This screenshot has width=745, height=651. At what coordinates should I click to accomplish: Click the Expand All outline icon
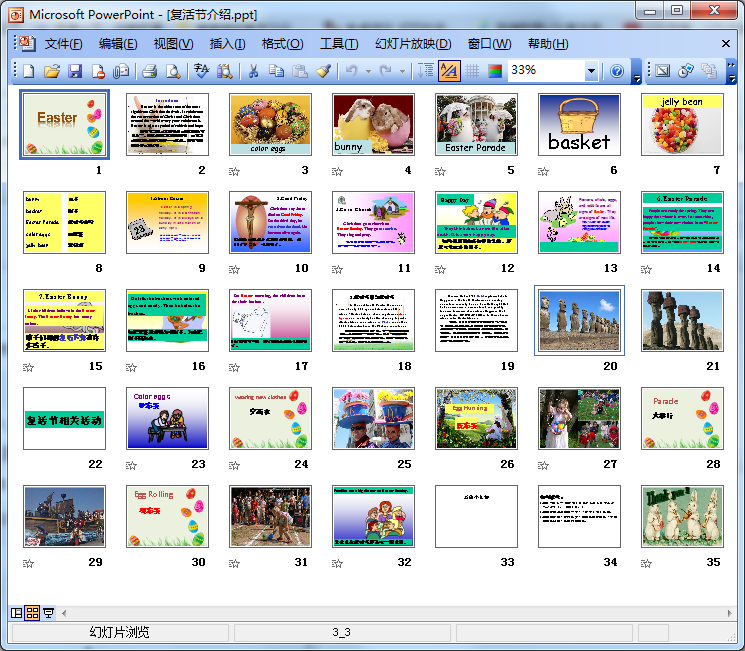(x=426, y=71)
